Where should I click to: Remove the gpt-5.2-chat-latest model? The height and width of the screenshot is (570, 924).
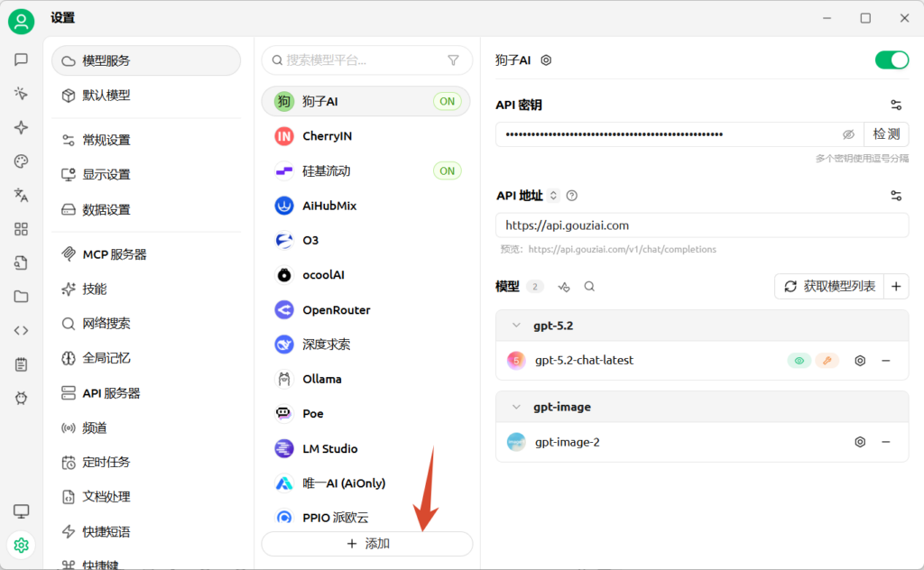pos(886,361)
